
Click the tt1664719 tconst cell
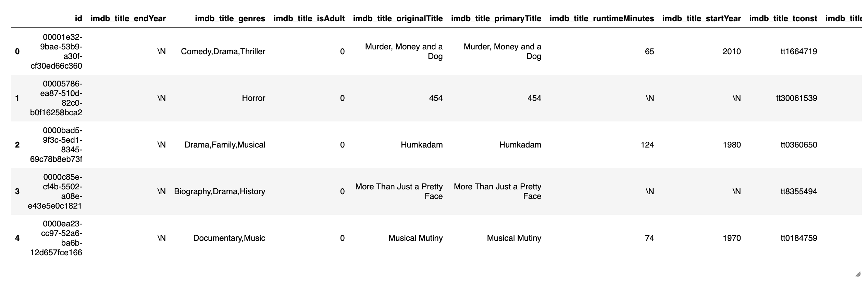coord(799,51)
